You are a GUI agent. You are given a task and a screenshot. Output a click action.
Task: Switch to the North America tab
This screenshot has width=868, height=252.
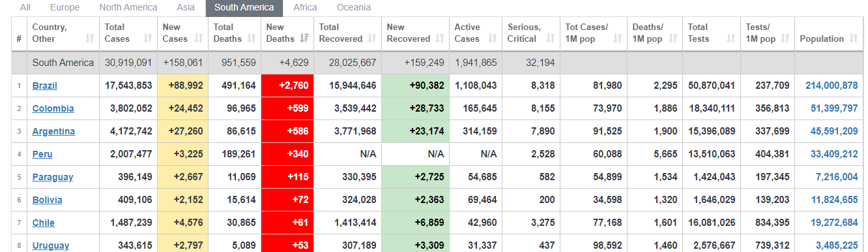(128, 8)
